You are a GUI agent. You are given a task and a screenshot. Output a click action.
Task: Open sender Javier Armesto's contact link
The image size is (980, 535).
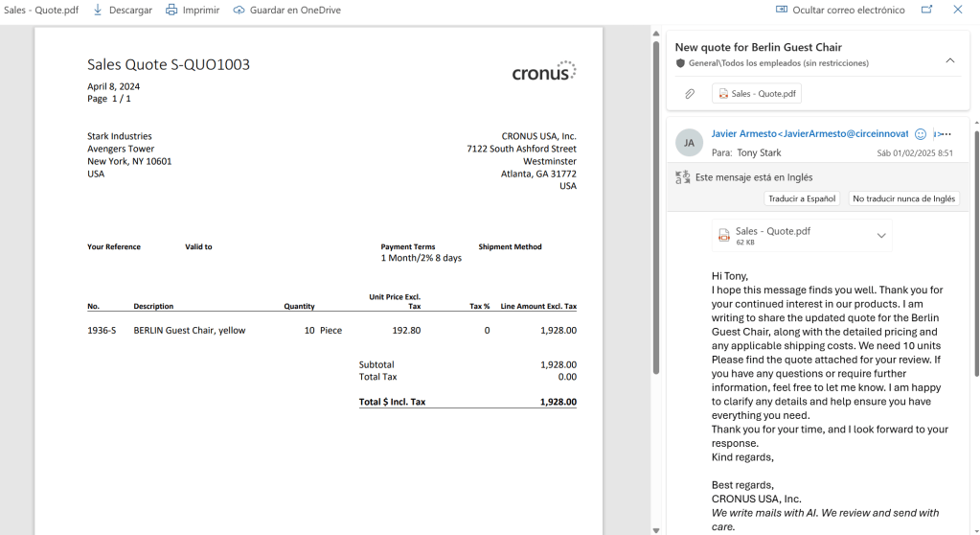click(x=809, y=134)
